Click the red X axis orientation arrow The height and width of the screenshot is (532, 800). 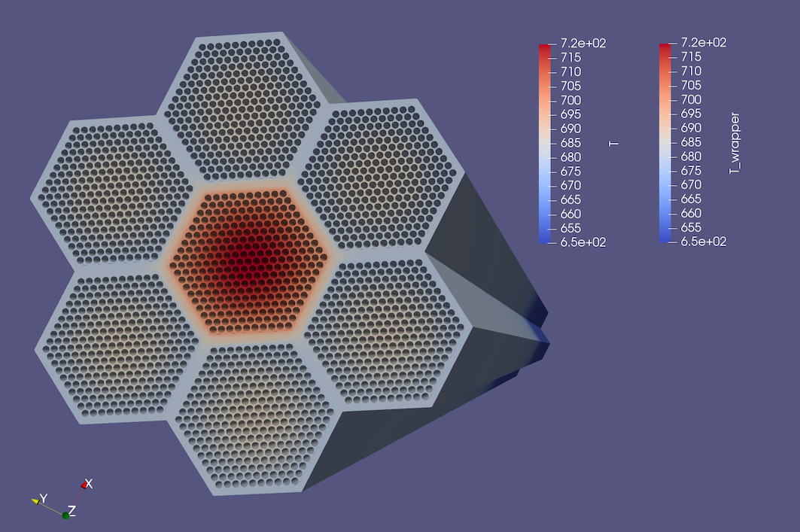coord(87,484)
